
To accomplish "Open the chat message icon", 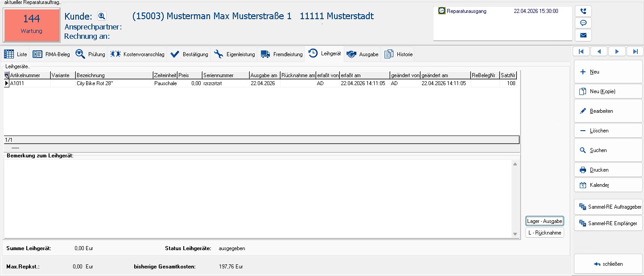I will click(583, 23).
